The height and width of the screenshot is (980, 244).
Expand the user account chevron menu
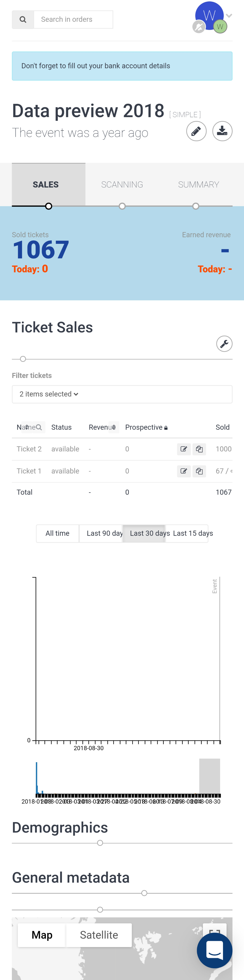(229, 16)
